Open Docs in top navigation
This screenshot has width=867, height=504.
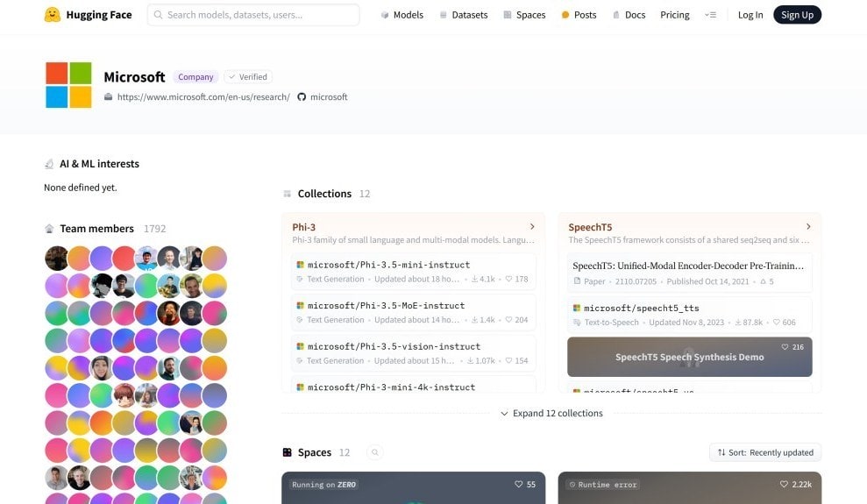(629, 15)
